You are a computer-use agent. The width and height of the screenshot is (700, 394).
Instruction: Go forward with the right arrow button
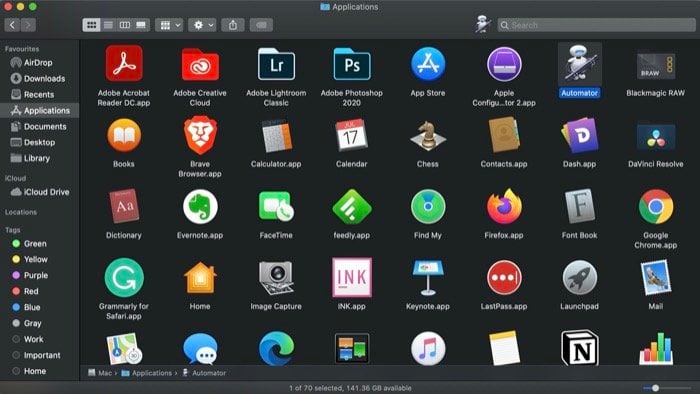[x=28, y=25]
